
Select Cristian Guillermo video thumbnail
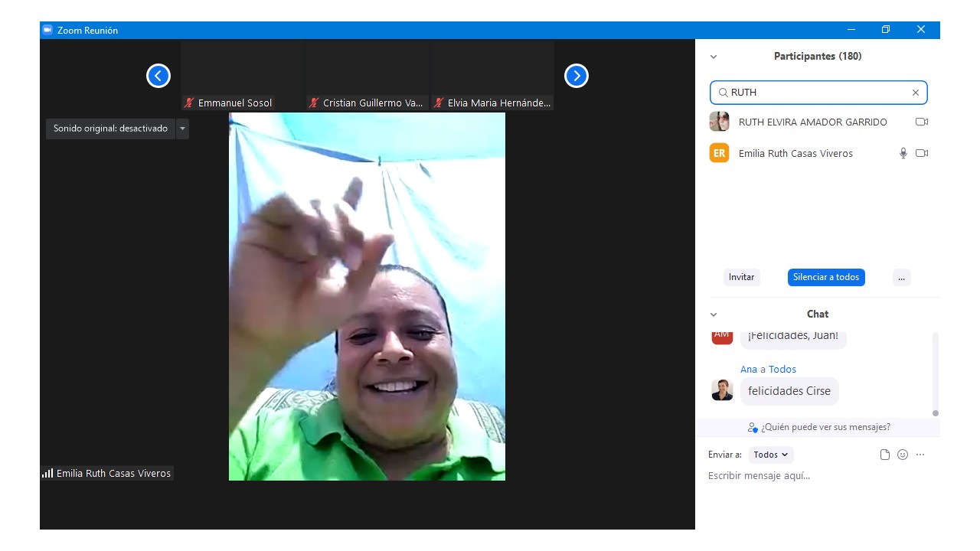point(367,76)
